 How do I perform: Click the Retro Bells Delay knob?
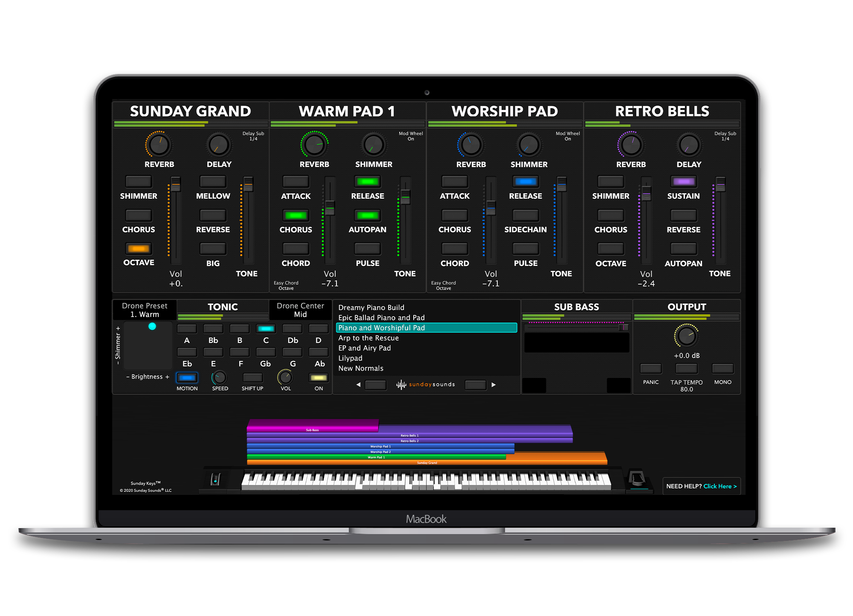(x=689, y=145)
